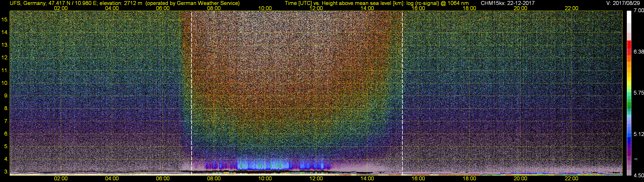Click the small "eq" label beside the color scale
The height and width of the screenshot is (182, 644).
(636, 159)
